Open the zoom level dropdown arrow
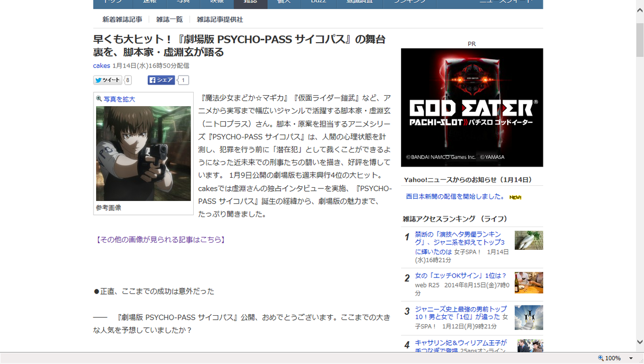644x364 pixels. pos(631,358)
